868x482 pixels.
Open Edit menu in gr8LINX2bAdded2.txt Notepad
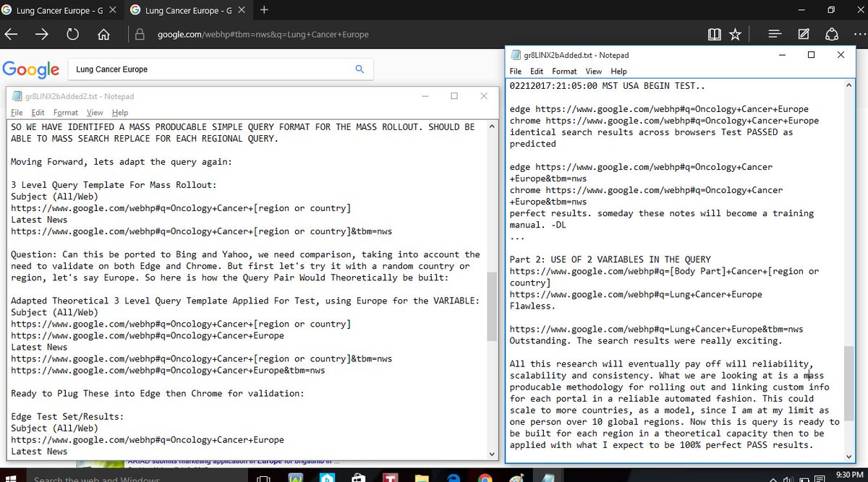38,113
